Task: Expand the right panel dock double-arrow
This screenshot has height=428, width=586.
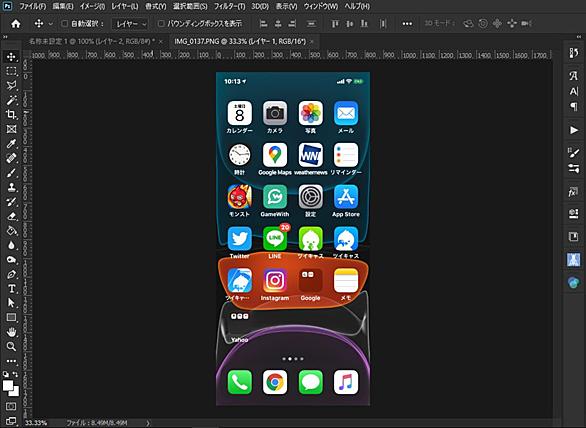Action: pyautogui.click(x=579, y=37)
